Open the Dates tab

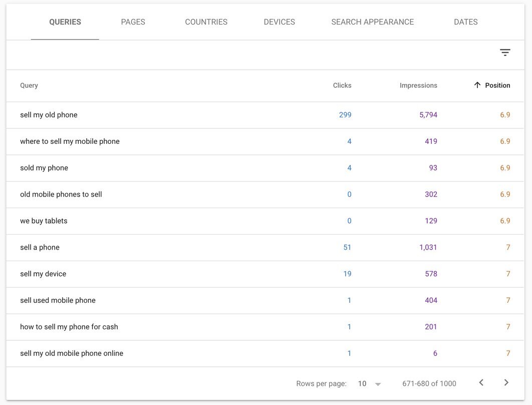point(465,22)
